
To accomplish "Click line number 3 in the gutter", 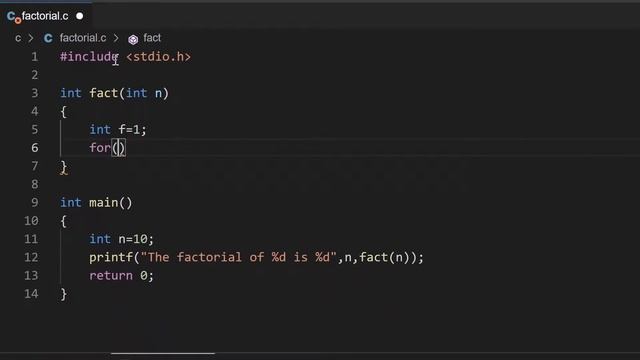I will [x=35, y=93].
